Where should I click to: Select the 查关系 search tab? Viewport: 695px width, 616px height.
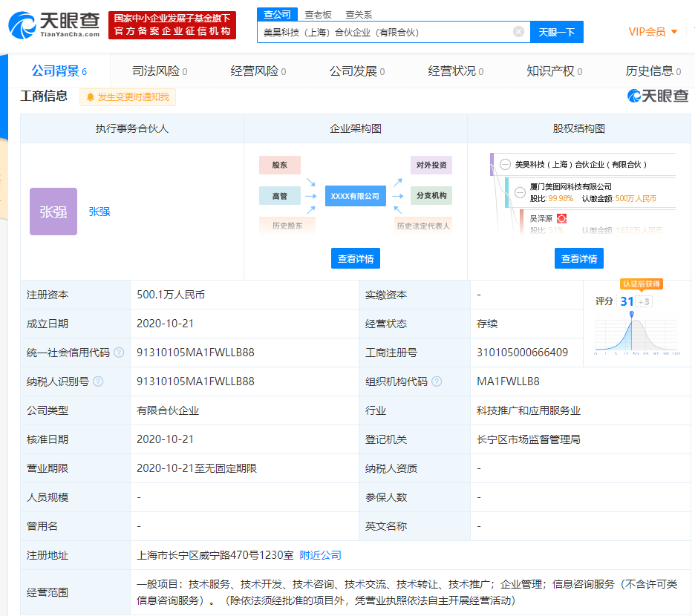coord(359,15)
